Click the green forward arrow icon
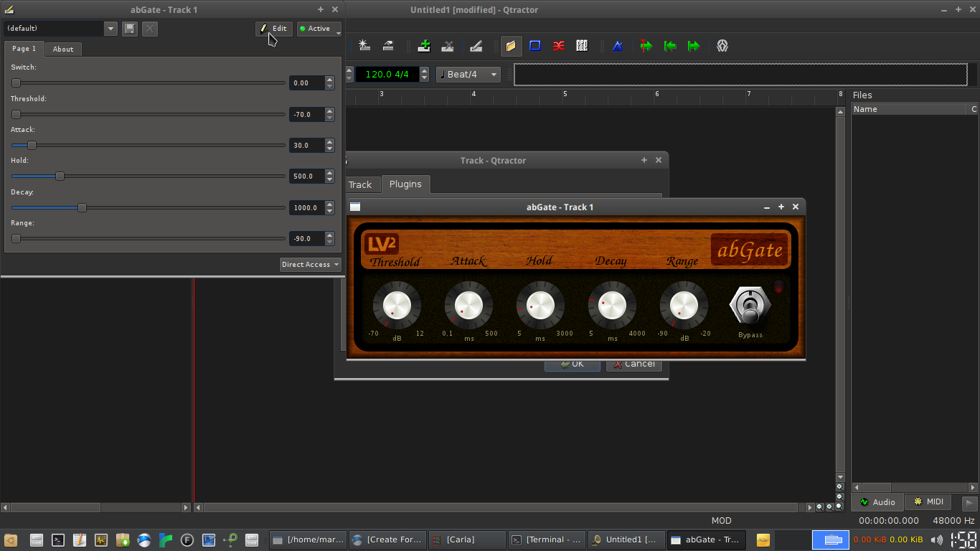This screenshot has width=980, height=551. (x=694, y=46)
